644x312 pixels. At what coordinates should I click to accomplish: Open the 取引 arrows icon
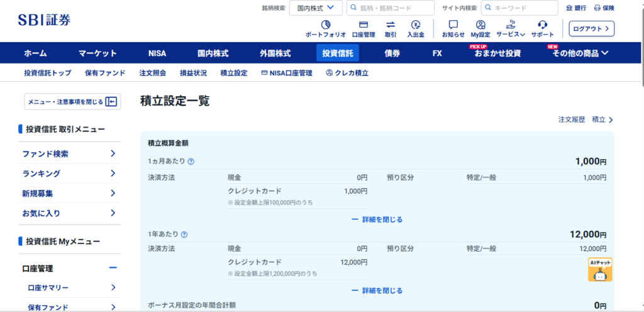click(x=390, y=25)
